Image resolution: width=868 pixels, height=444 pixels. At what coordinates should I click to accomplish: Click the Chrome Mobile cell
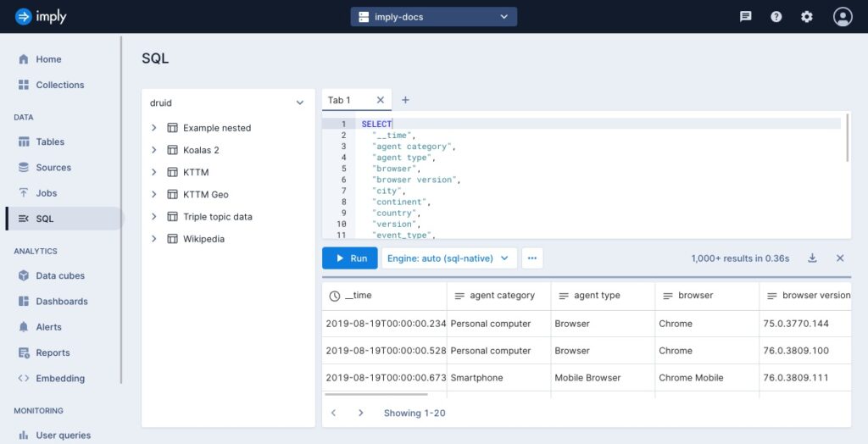pos(707,378)
